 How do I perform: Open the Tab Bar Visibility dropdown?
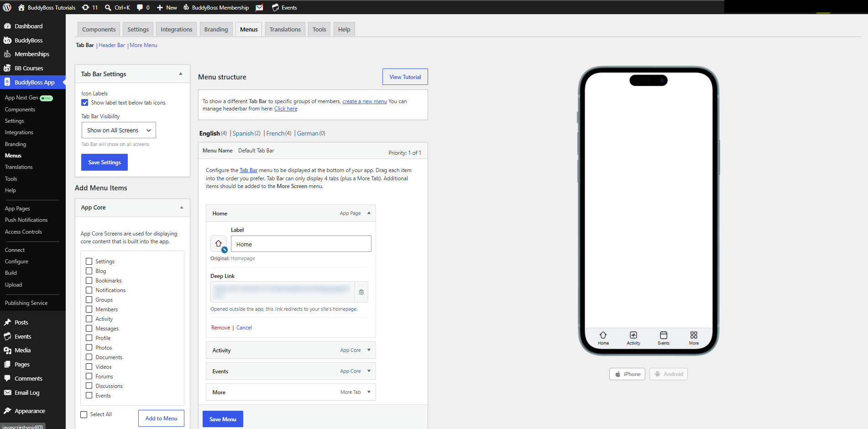tap(119, 130)
